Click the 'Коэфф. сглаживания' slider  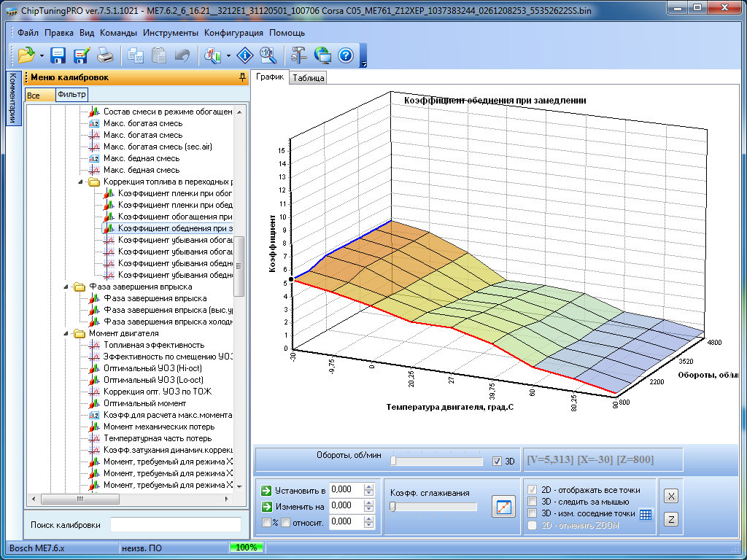tap(433, 507)
